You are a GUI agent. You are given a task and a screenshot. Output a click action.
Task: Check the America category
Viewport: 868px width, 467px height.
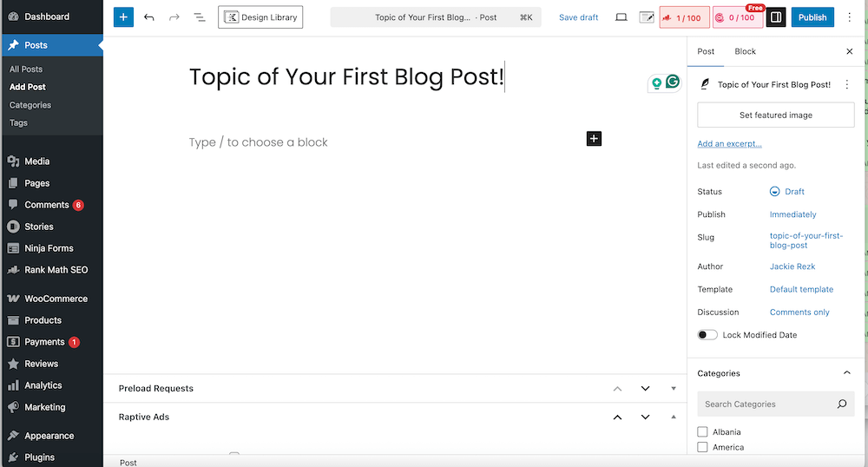coord(702,447)
